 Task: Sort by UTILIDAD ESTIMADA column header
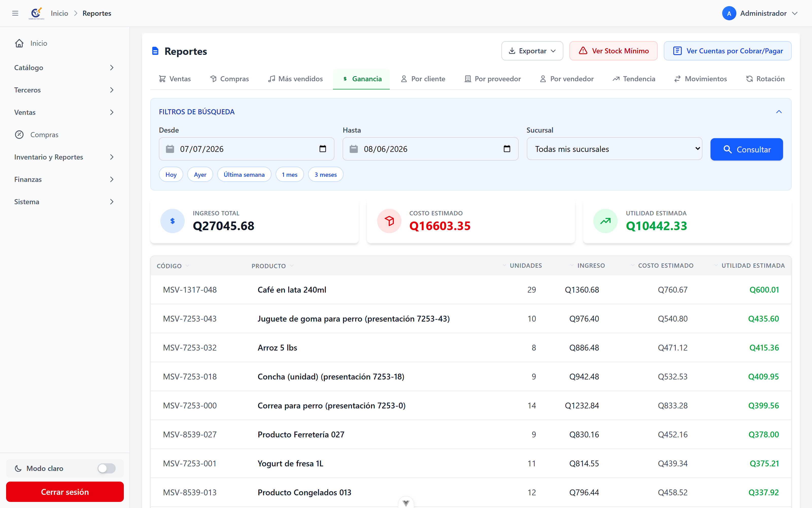753,266
